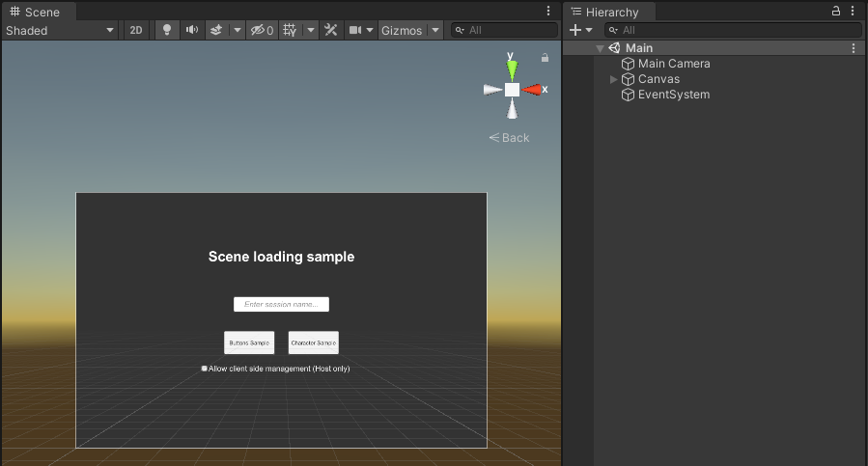Collapse the Main scene foldout arrow
868x466 pixels.
click(x=600, y=48)
